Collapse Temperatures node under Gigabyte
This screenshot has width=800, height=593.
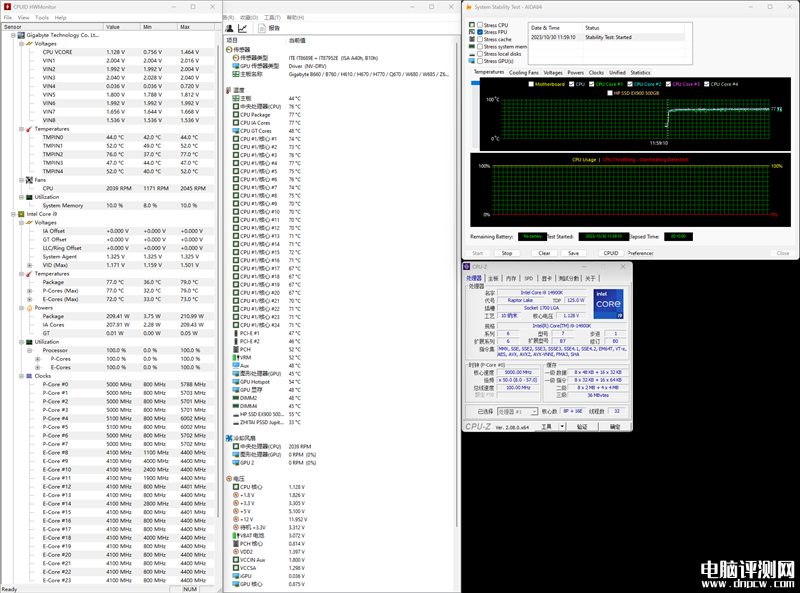click(x=21, y=129)
